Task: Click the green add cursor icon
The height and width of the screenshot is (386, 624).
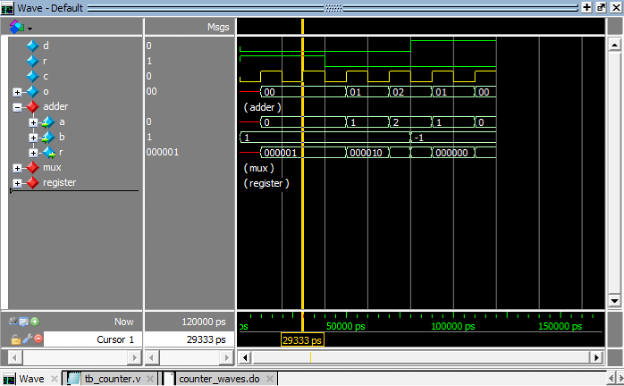Action: click(x=35, y=321)
